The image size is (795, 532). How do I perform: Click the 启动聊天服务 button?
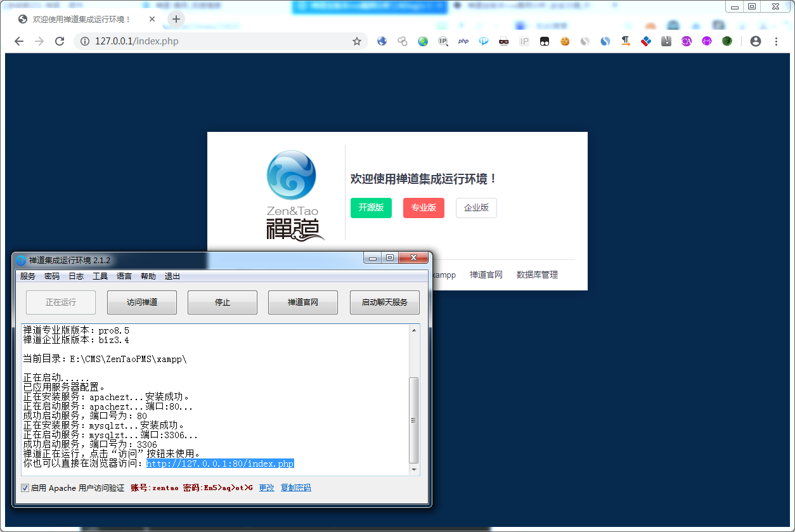click(x=385, y=302)
